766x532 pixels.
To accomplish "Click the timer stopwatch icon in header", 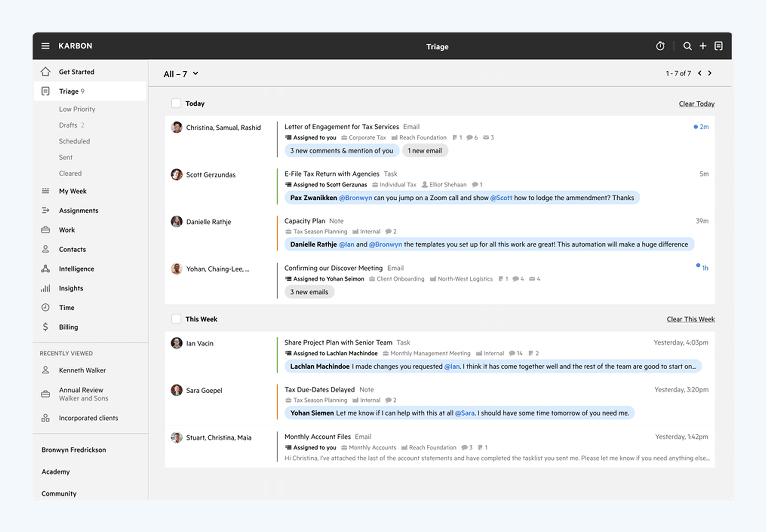I will [x=660, y=46].
